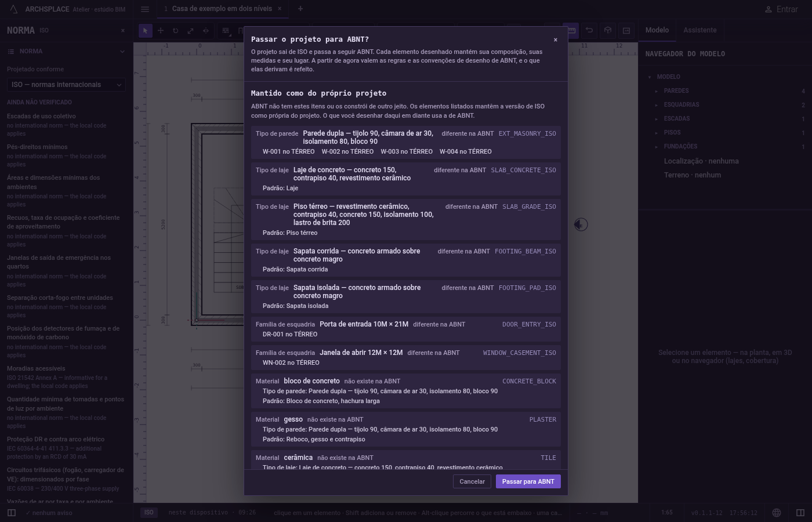Image resolution: width=812 pixels, height=522 pixels.
Task: Click the select arrow tool in toolbar
Action: (x=146, y=30)
